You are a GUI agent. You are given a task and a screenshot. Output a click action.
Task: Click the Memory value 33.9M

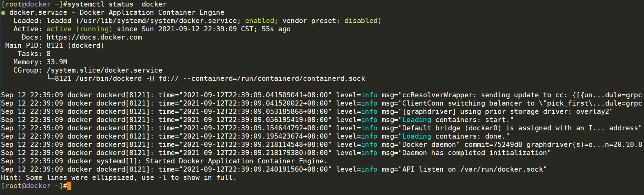[57, 62]
